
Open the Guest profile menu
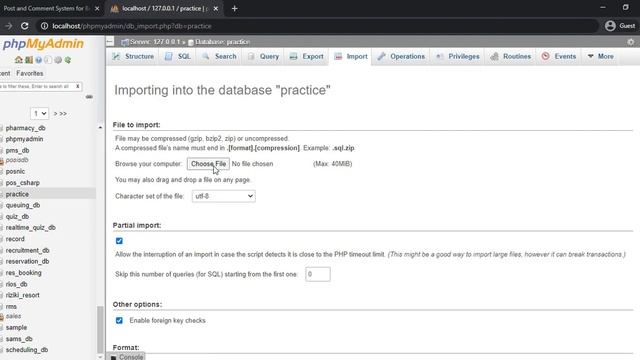point(620,26)
